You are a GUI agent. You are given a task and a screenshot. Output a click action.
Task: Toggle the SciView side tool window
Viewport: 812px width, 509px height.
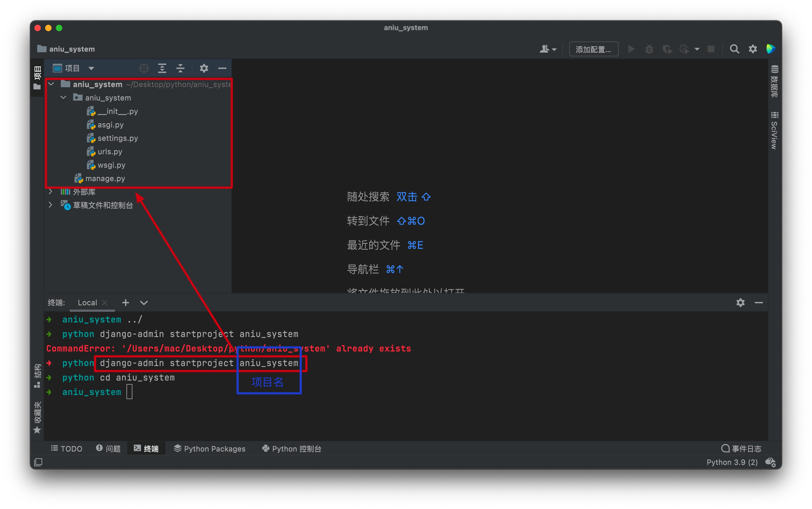[774, 131]
